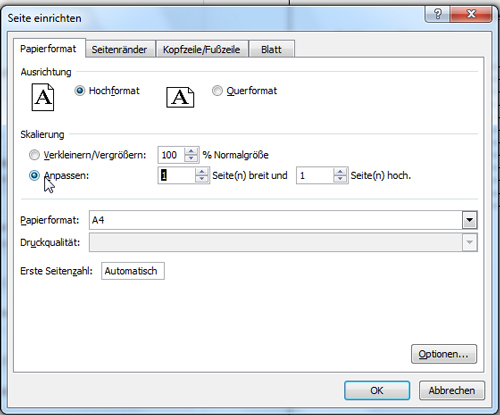Go to the Blatt tab
Screen dimensions: 500x415
(x=271, y=50)
